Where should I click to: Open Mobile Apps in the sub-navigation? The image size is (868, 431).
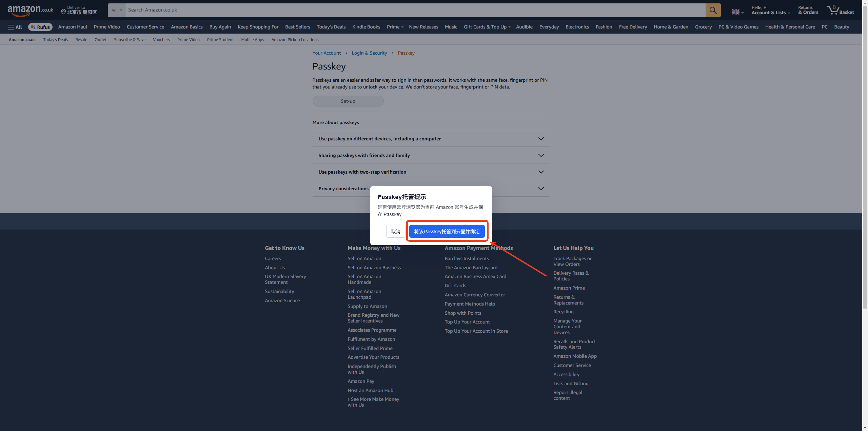click(x=252, y=40)
